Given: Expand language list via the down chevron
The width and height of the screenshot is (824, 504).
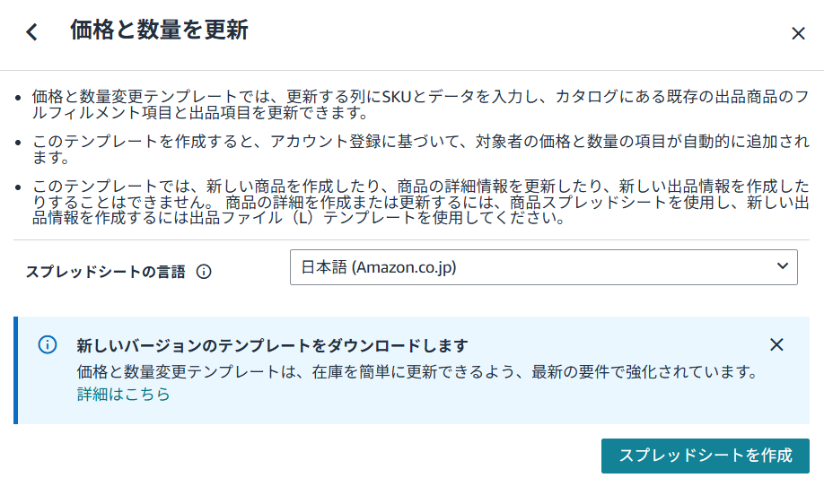Looking at the screenshot, I should (783, 266).
